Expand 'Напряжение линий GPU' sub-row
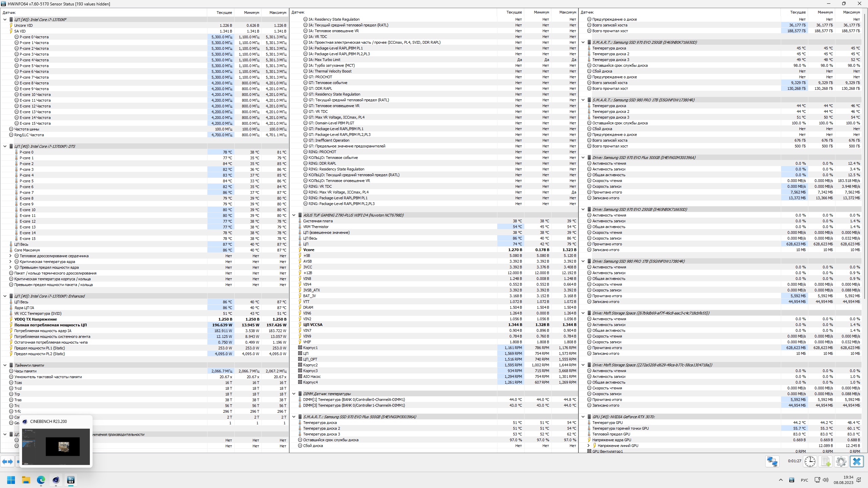Screen dimensions: 868x488 (589, 446)
